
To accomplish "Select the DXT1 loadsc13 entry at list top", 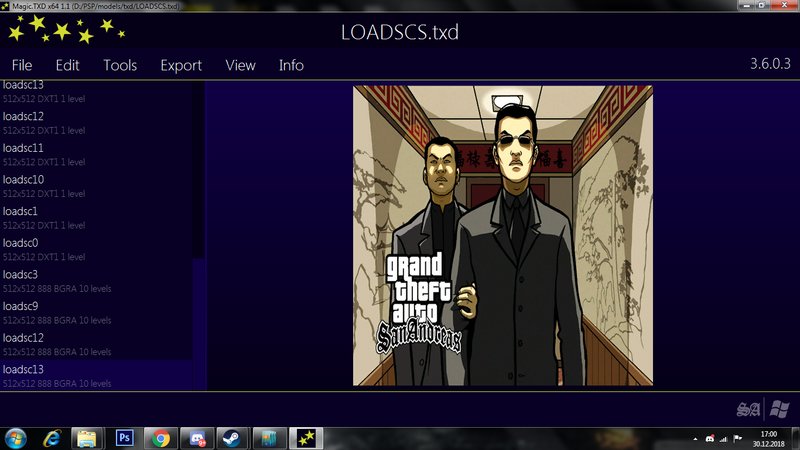I will click(96, 93).
